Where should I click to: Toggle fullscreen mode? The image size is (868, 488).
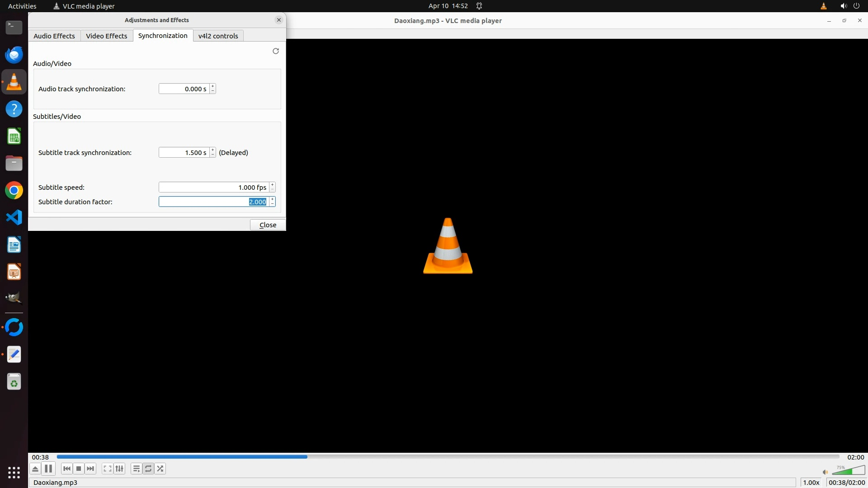107,469
